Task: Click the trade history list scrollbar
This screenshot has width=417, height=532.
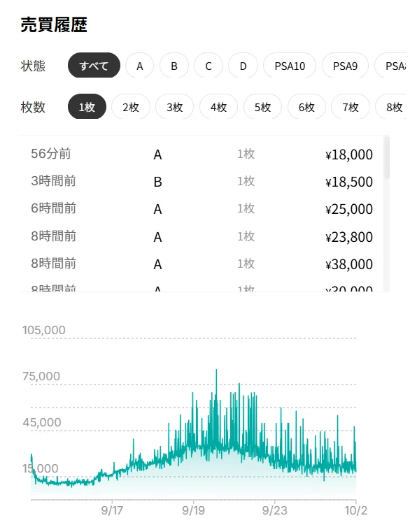Action: (386, 157)
